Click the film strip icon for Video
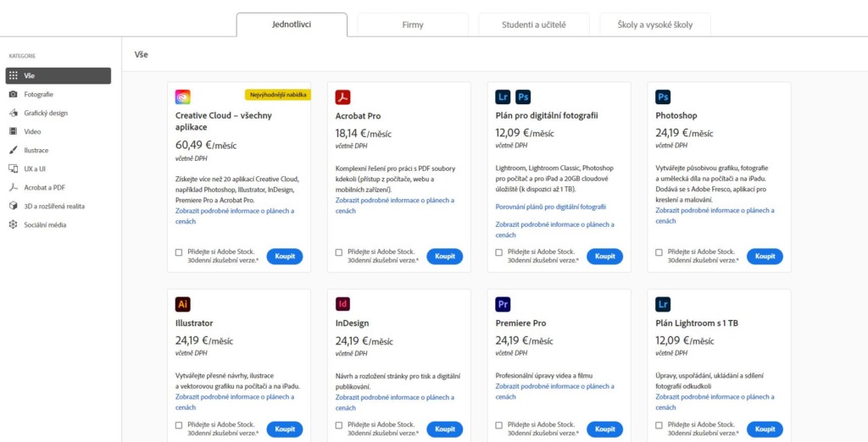The image size is (868, 442). pyautogui.click(x=14, y=131)
